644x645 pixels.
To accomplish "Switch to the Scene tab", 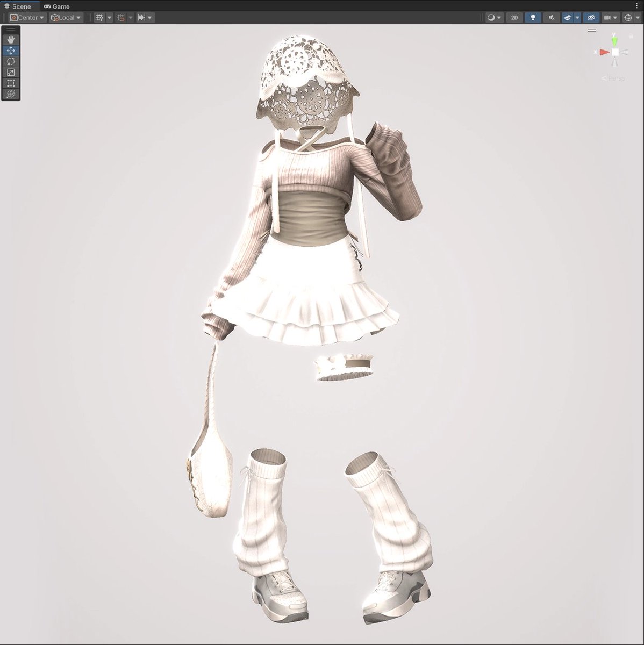I will (x=18, y=6).
